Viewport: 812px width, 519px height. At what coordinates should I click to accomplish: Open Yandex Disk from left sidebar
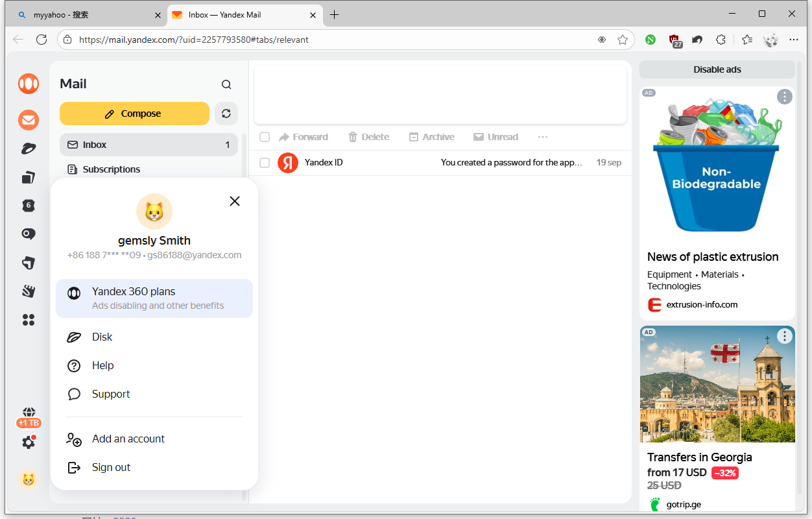tap(29, 149)
